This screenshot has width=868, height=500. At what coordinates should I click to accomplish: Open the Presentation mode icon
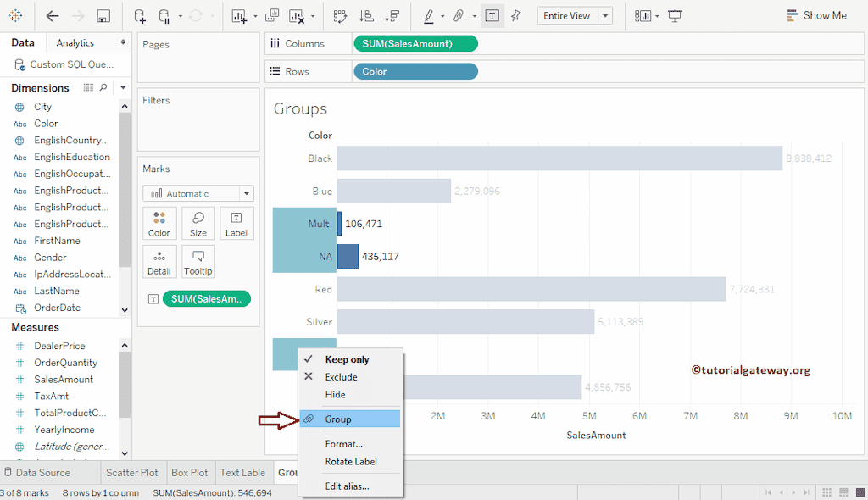(x=675, y=16)
